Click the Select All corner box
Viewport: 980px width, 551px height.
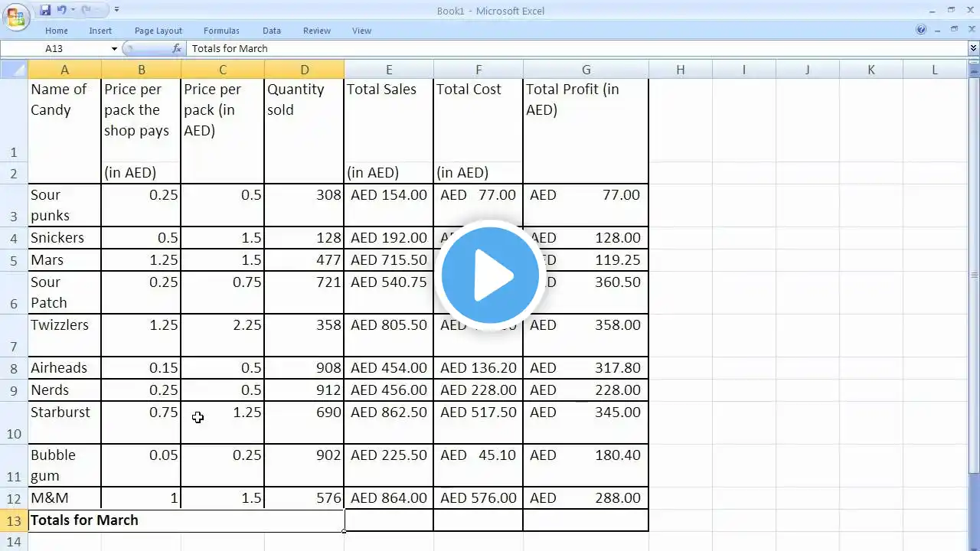tap(14, 70)
